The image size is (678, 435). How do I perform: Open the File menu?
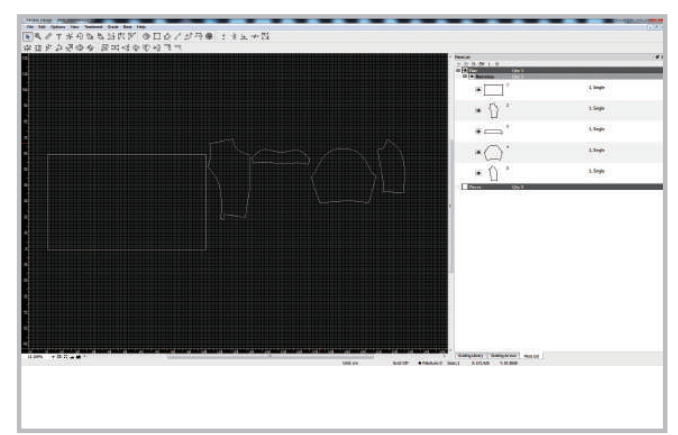coord(30,27)
